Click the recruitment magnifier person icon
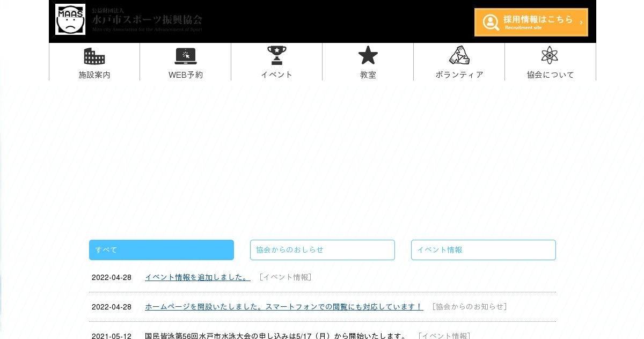The image size is (644, 339). pyautogui.click(x=491, y=23)
